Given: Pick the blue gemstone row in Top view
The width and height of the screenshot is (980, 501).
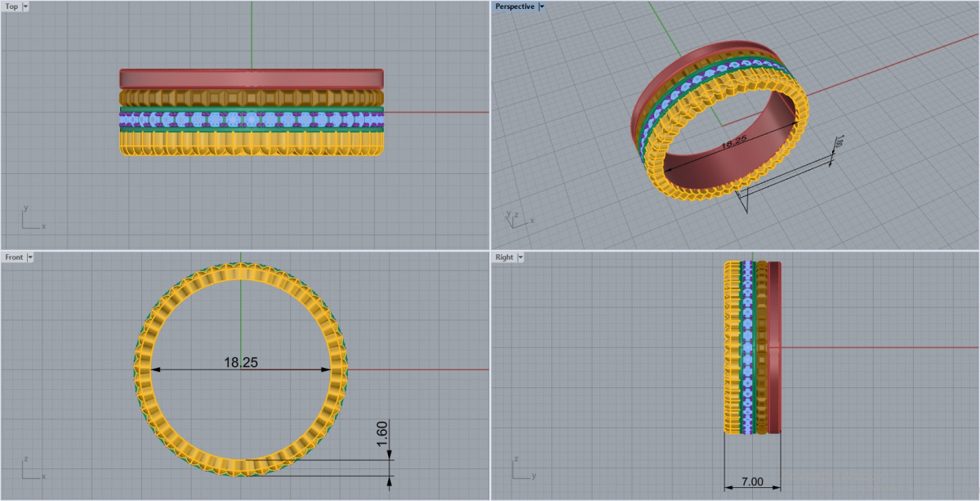Looking at the screenshot, I should pyautogui.click(x=252, y=119).
